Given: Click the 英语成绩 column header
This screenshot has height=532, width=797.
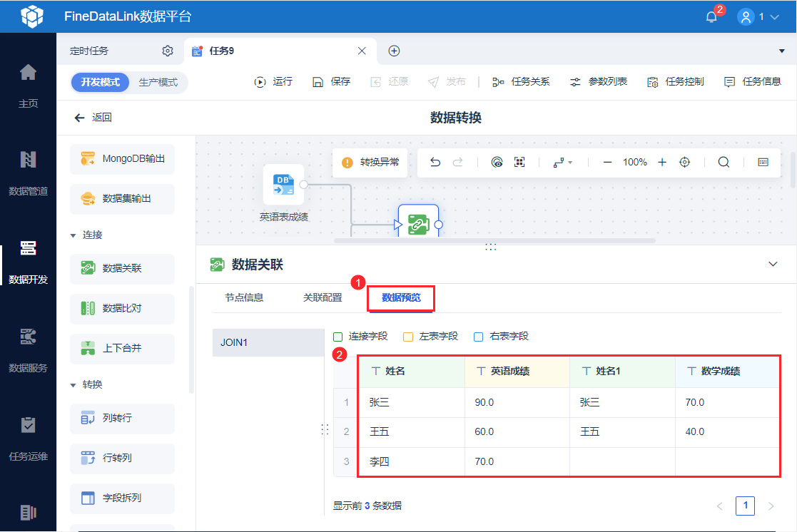Looking at the screenshot, I should [517, 372].
